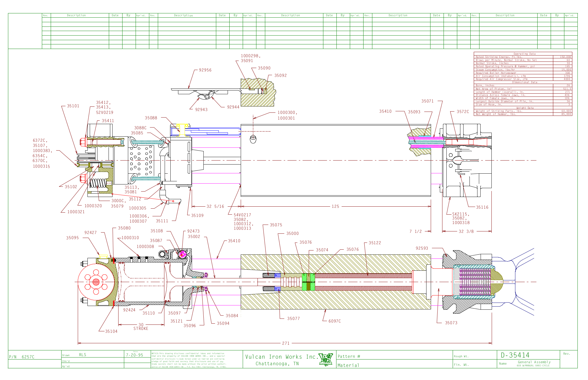This screenshot has width=588, height=380.
Task: Select the 32 5/16 dimension text
Action: coord(215,206)
